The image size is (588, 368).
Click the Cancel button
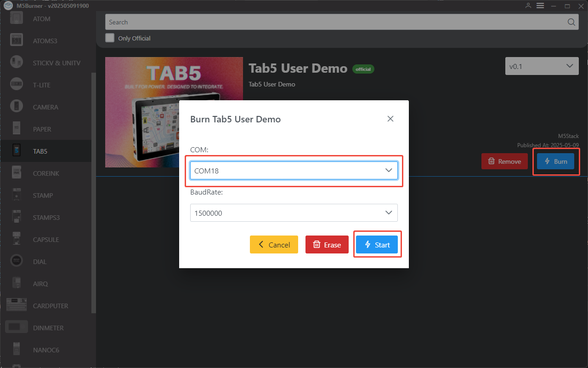pyautogui.click(x=274, y=245)
